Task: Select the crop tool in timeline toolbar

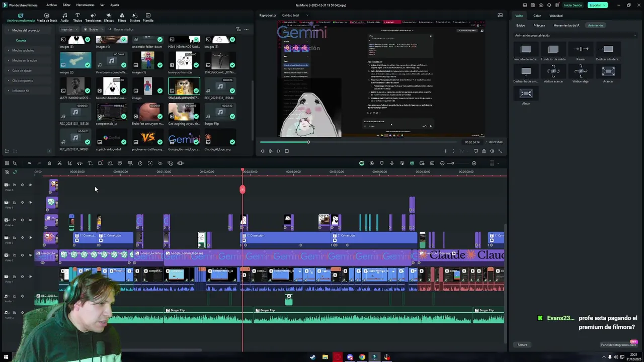Action: pos(69,163)
